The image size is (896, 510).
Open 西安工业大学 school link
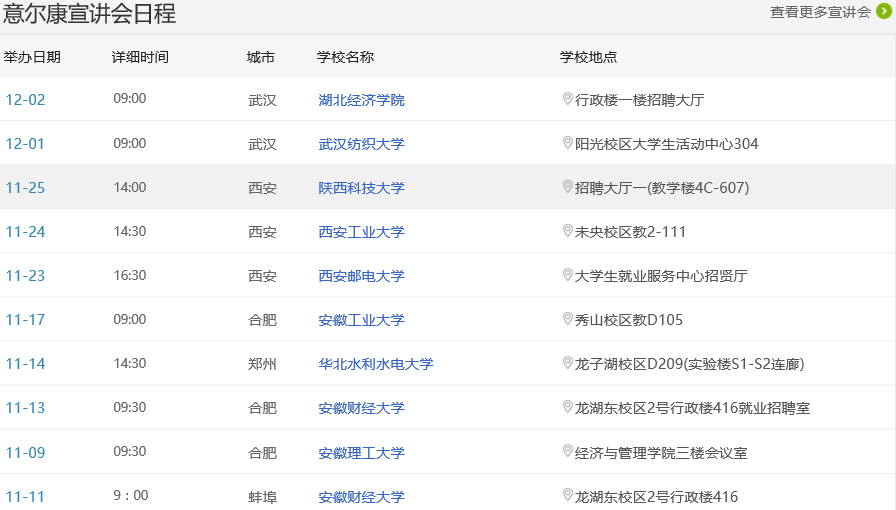[x=361, y=232]
